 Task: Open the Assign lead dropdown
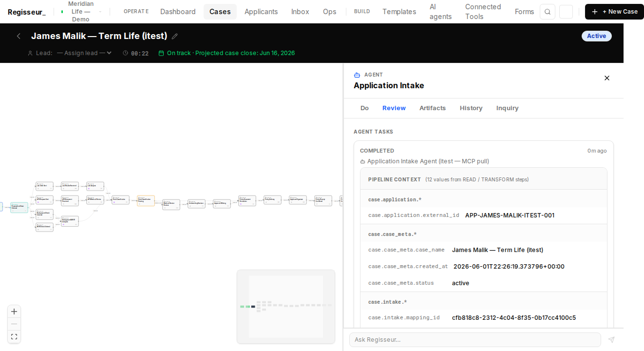(x=84, y=53)
